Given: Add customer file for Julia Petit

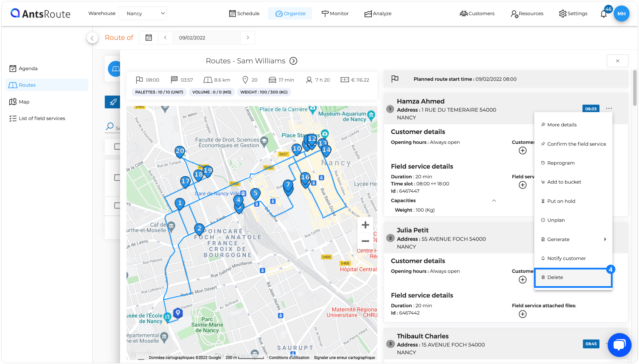Looking at the screenshot, I should 523,279.
